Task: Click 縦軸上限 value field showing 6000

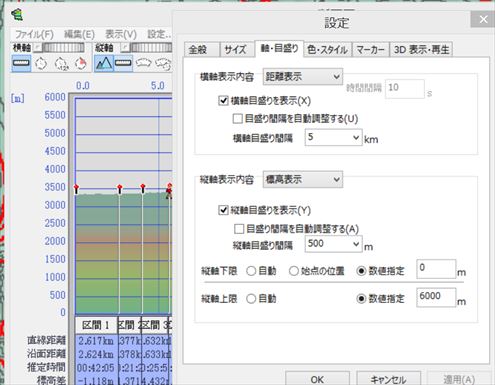Action: click(436, 297)
